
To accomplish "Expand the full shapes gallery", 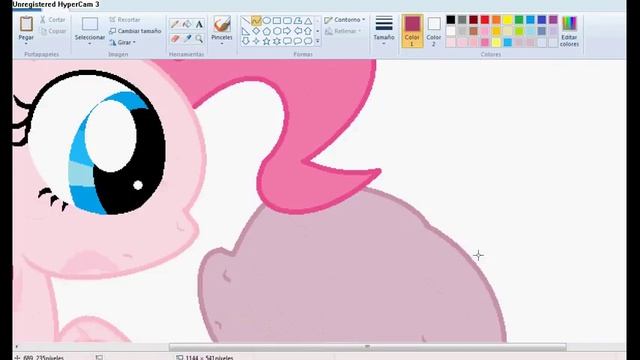I will 318,41.
